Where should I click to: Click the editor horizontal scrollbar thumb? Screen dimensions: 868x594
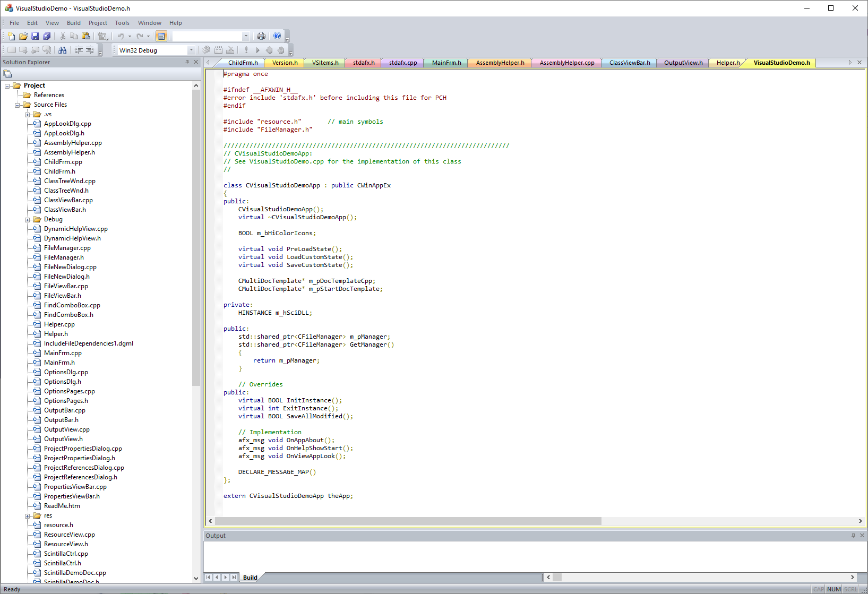[409, 521]
